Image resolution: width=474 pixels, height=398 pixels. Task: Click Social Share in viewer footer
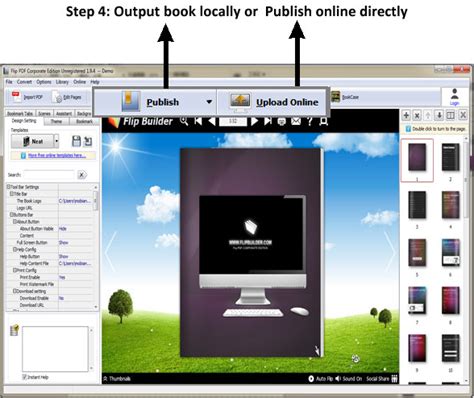pyautogui.click(x=382, y=379)
